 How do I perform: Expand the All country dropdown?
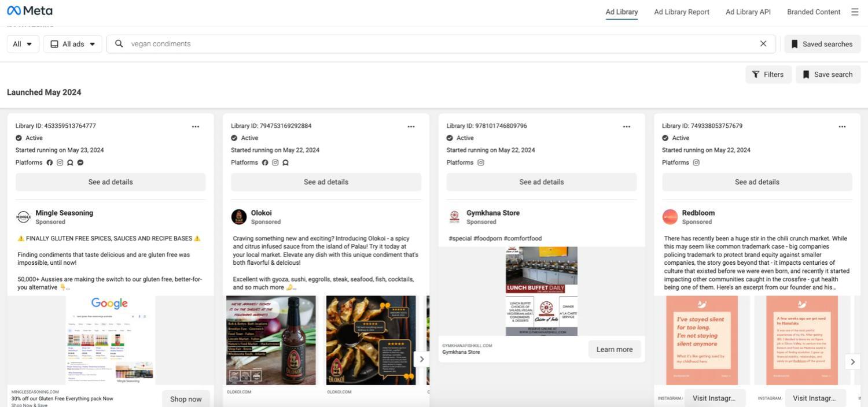click(x=23, y=44)
